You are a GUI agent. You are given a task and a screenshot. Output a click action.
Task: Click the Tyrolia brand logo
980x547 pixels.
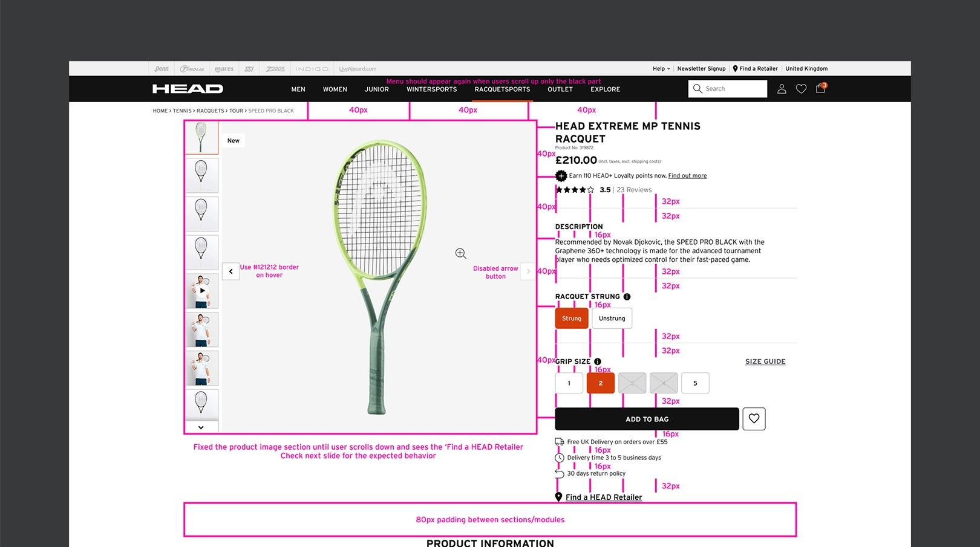click(192, 69)
